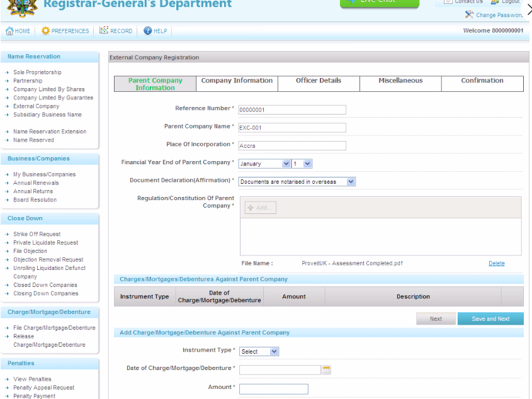Focus the Date of Charge/Mortgage/Debenture field
Screen dimensions: 532x399
point(280,370)
